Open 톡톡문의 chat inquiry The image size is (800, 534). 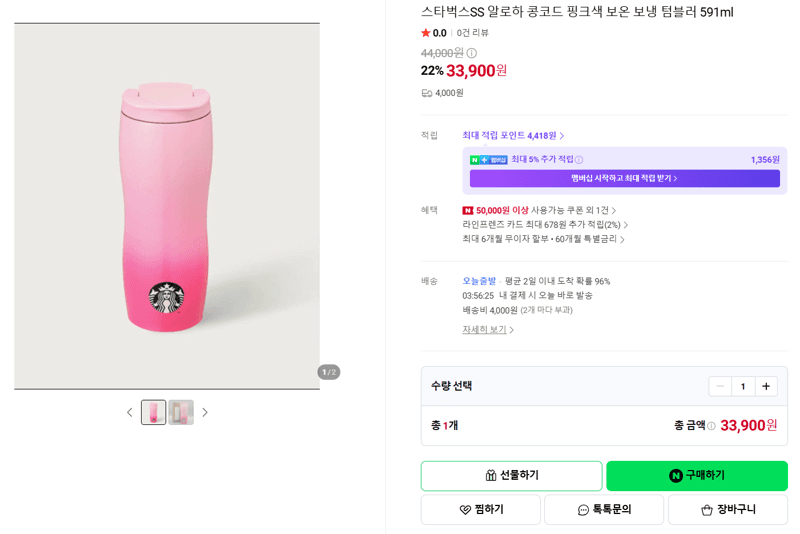coord(604,509)
